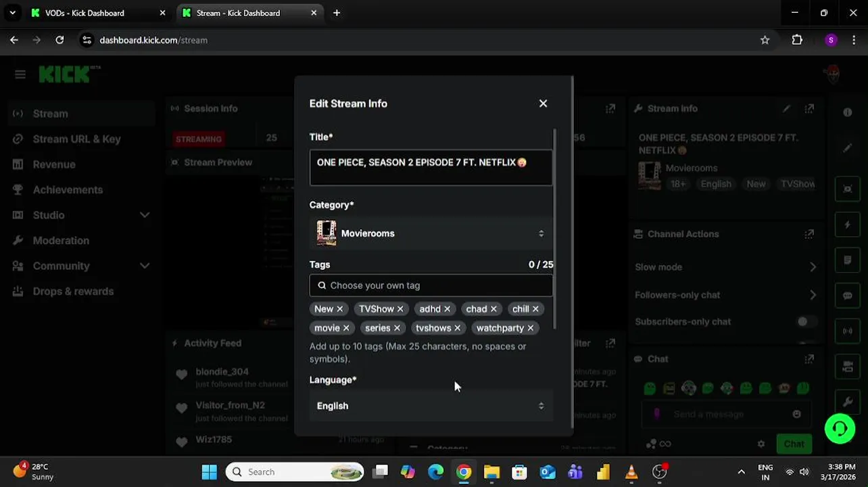Reload the page
The height and width of the screenshot is (487, 868).
pos(59,40)
